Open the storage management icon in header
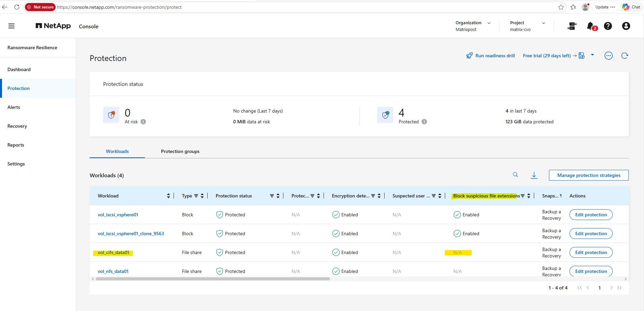Screen dimensions: 644x311 point(572,26)
